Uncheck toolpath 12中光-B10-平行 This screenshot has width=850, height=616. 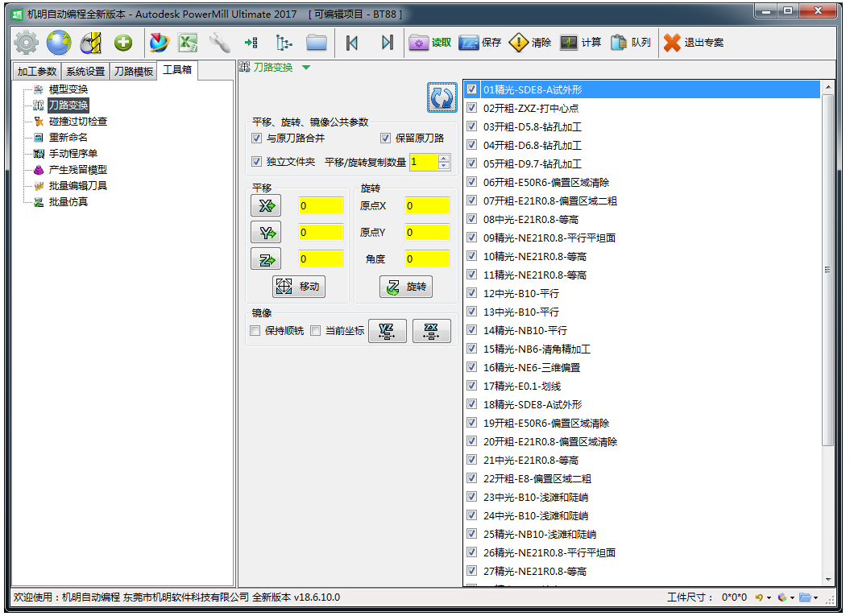tap(471, 293)
